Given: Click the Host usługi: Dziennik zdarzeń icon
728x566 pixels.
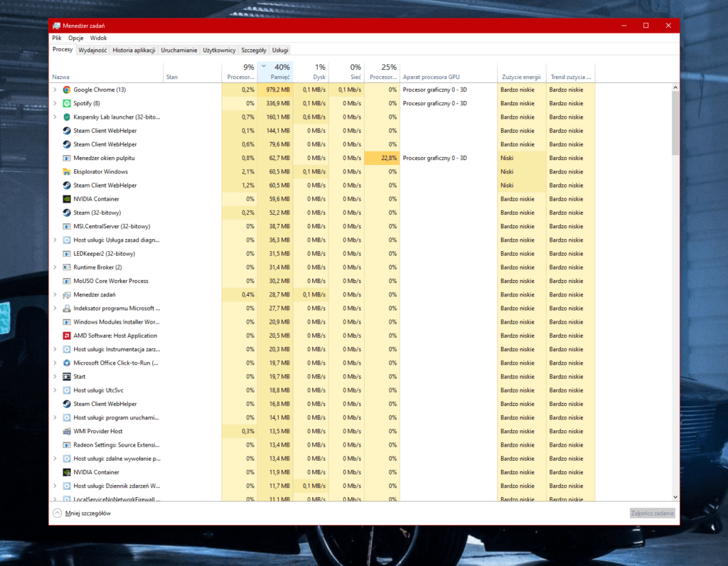Looking at the screenshot, I should click(x=67, y=486).
